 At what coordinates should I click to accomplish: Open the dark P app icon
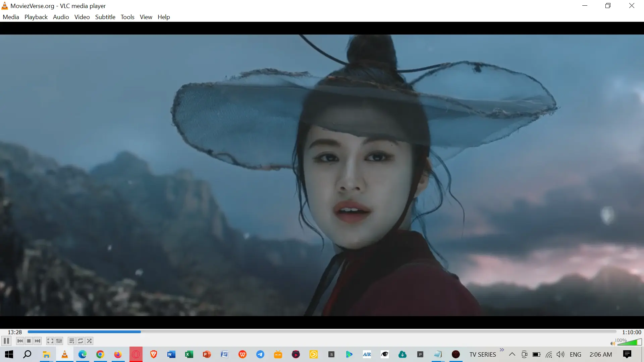(420, 354)
